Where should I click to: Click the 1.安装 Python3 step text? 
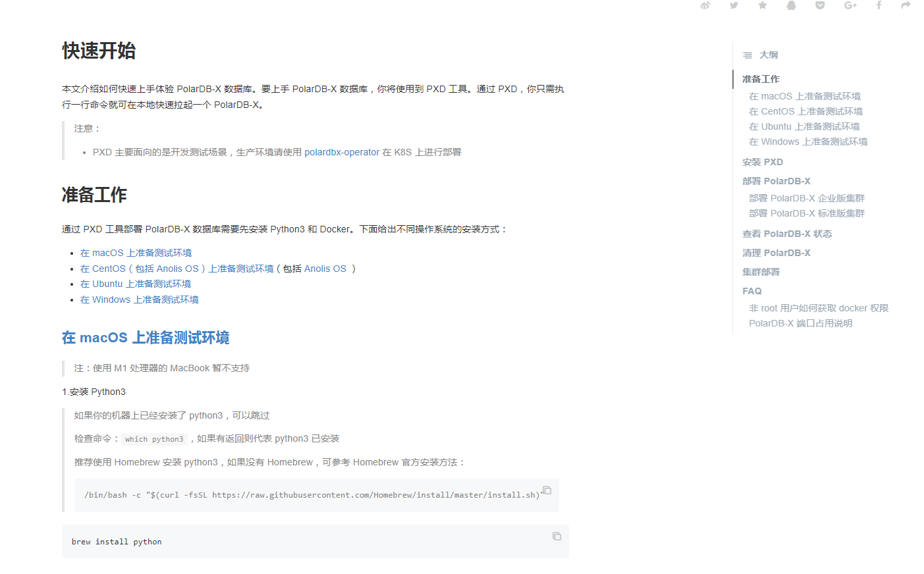(x=94, y=392)
